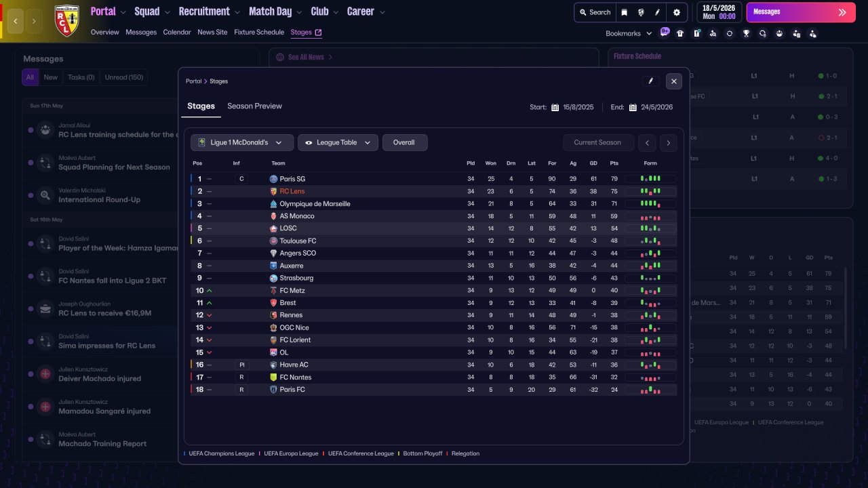Open the bookmark icon next to Search
868x488 pixels.
pyautogui.click(x=625, y=12)
